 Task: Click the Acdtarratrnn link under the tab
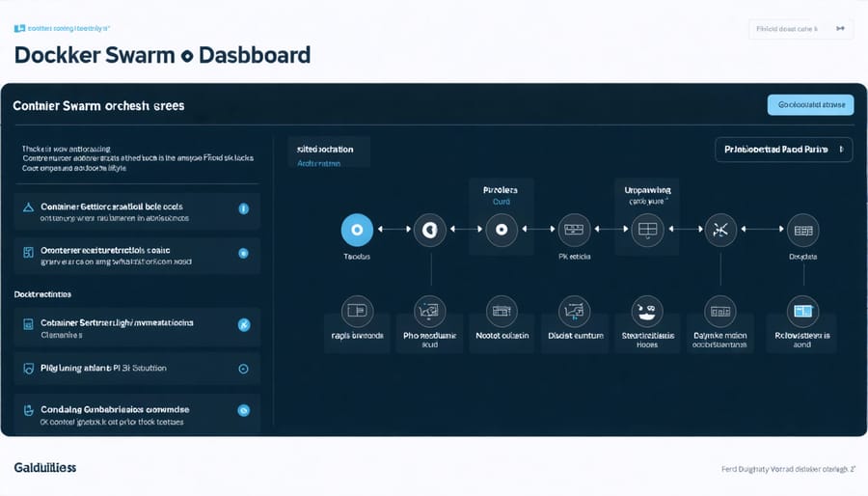[x=319, y=163]
